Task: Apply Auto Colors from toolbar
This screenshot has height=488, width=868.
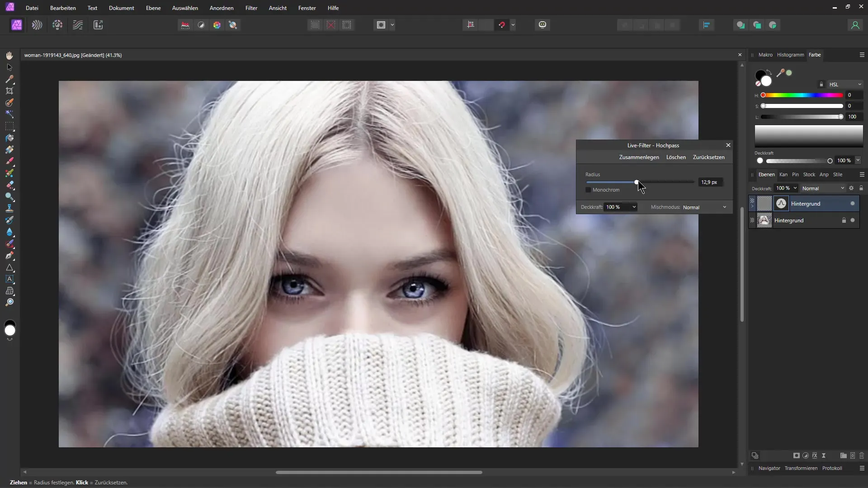Action: point(217,25)
